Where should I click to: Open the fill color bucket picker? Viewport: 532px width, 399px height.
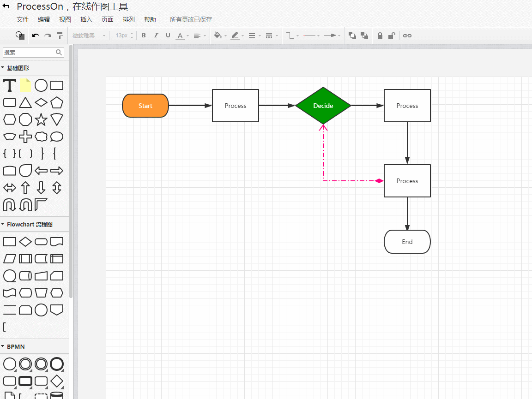point(220,36)
